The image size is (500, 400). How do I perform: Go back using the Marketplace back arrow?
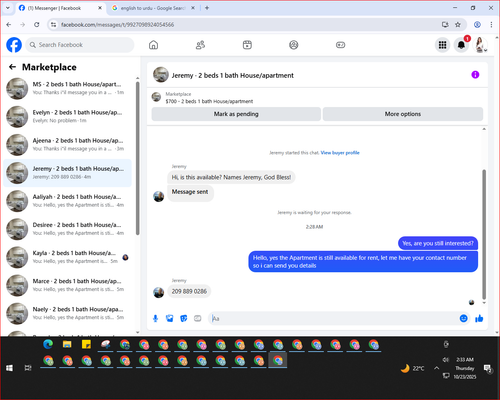point(13,67)
